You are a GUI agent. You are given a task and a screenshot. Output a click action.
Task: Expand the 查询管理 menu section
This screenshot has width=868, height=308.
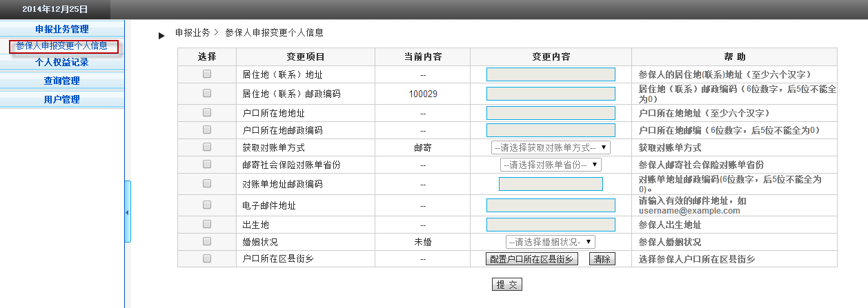(x=62, y=81)
